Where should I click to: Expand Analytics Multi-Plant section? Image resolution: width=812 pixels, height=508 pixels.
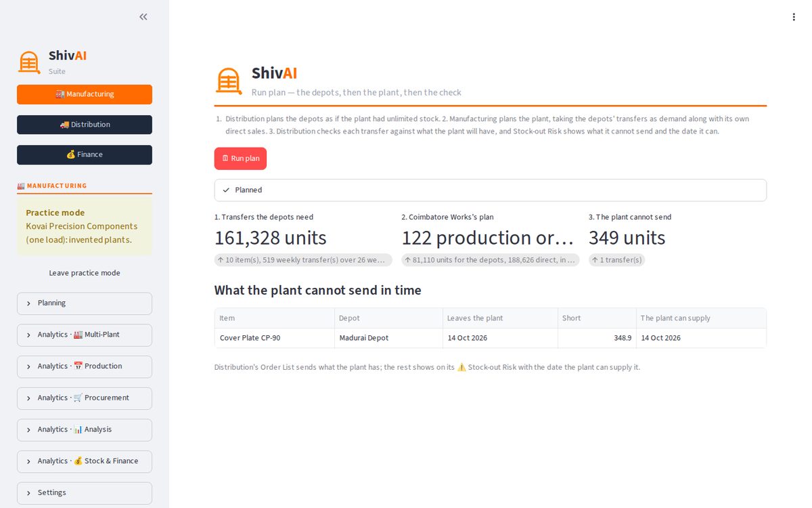click(85, 335)
